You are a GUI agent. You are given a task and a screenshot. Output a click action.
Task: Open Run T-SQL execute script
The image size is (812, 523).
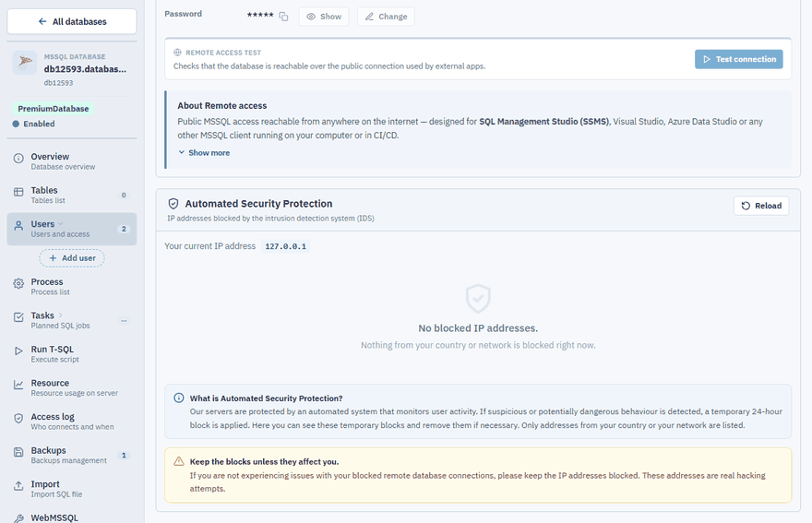(71, 353)
